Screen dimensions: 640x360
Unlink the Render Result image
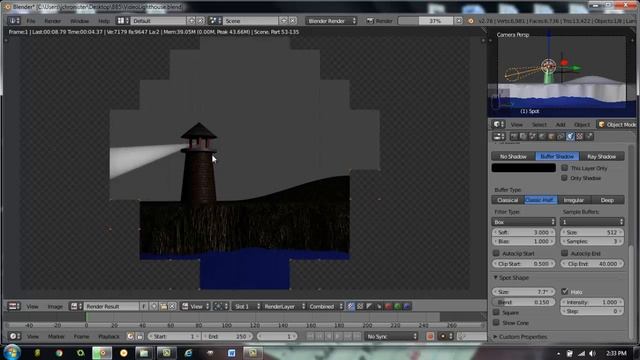coord(172,306)
